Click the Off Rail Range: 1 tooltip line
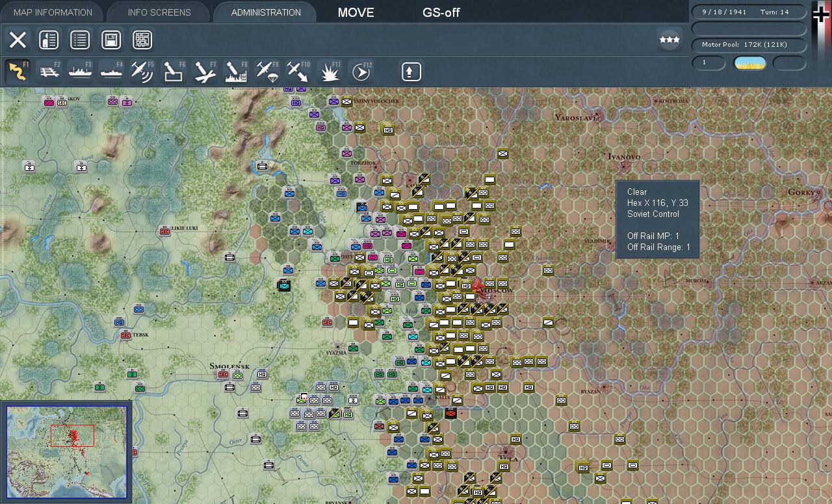The image size is (832, 504). (x=659, y=247)
